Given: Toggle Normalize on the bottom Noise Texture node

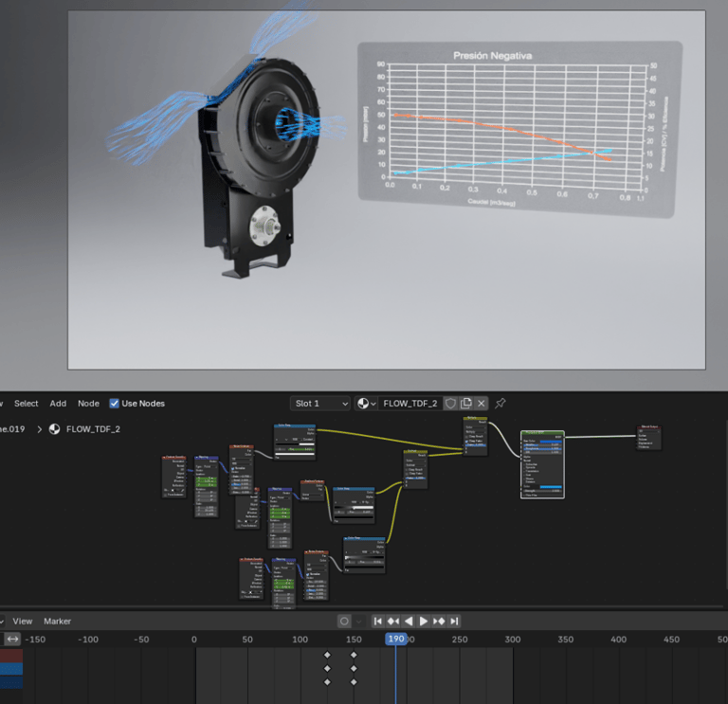Looking at the screenshot, I should coord(308,573).
